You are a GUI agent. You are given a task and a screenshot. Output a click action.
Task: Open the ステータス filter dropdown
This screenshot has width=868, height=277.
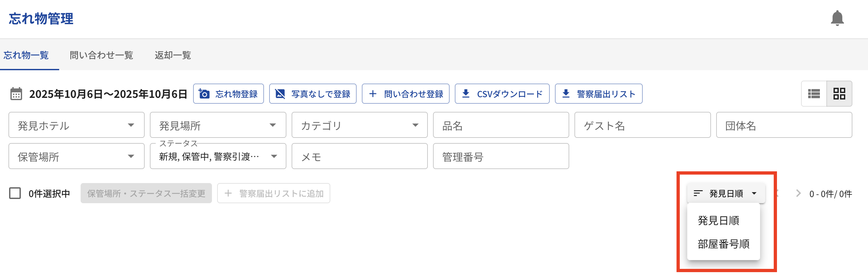(x=218, y=157)
